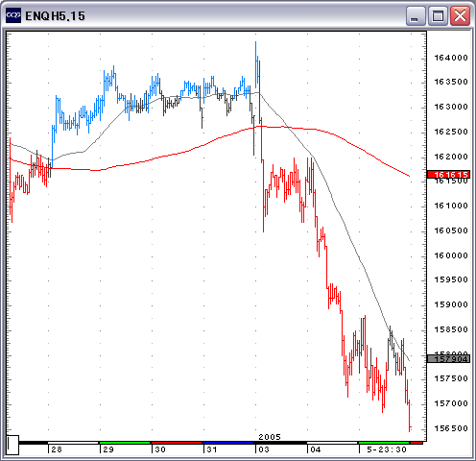
Task: Click the small box at chart bottom-left corner
Action: tap(12, 445)
